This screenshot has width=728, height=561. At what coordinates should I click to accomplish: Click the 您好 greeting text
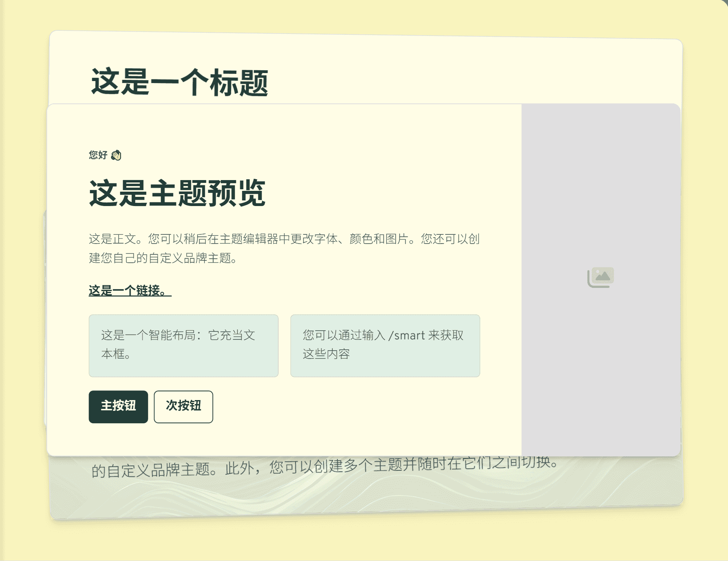click(x=98, y=155)
